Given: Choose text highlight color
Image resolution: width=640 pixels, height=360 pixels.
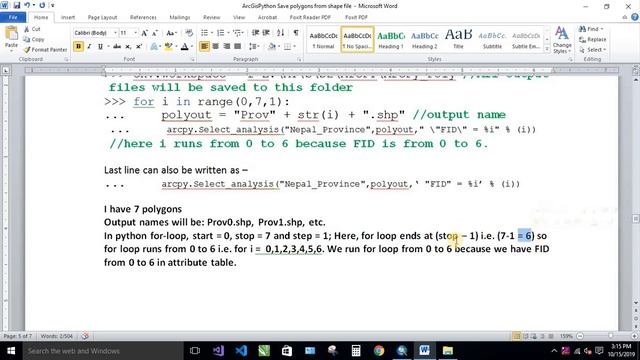Looking at the screenshot, I should pos(168,47).
